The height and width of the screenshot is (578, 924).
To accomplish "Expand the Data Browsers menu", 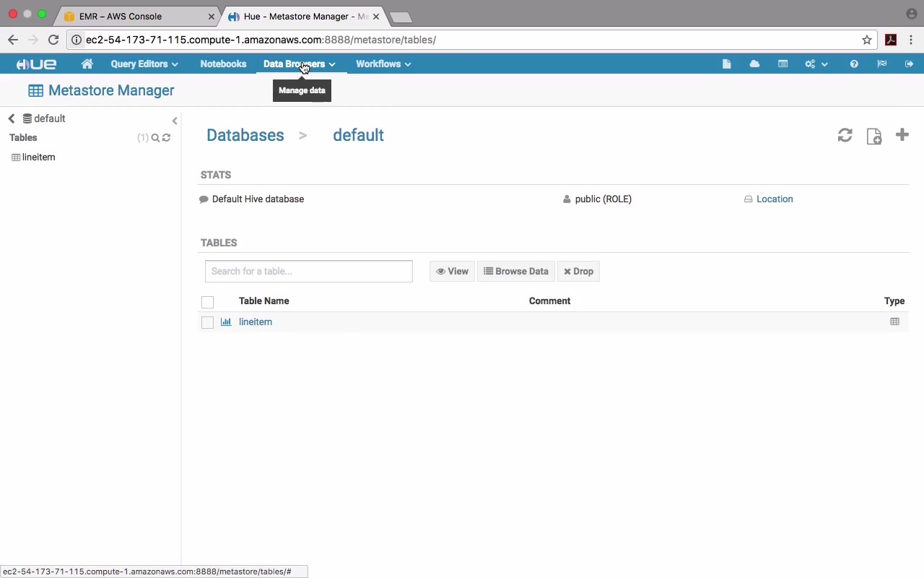I will coord(300,64).
